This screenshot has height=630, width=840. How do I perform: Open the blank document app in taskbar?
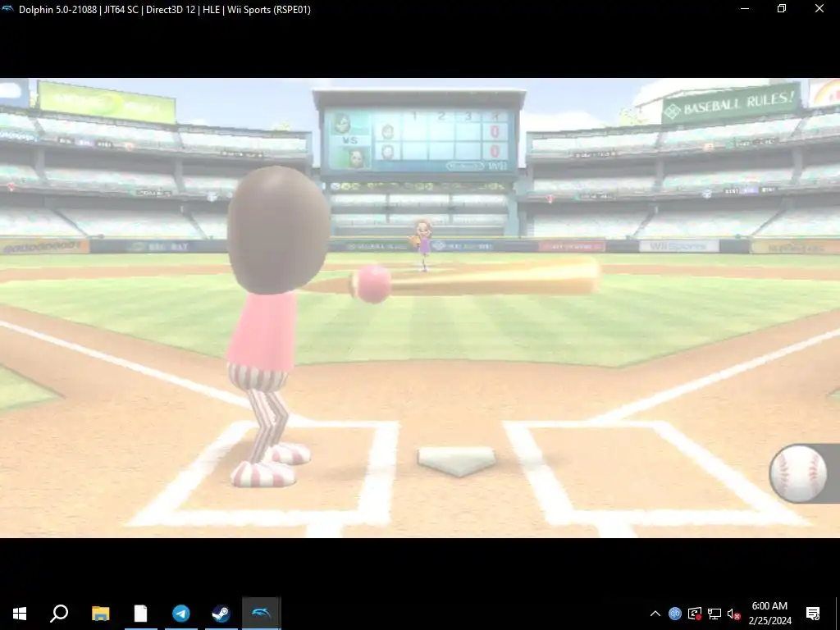point(140,614)
